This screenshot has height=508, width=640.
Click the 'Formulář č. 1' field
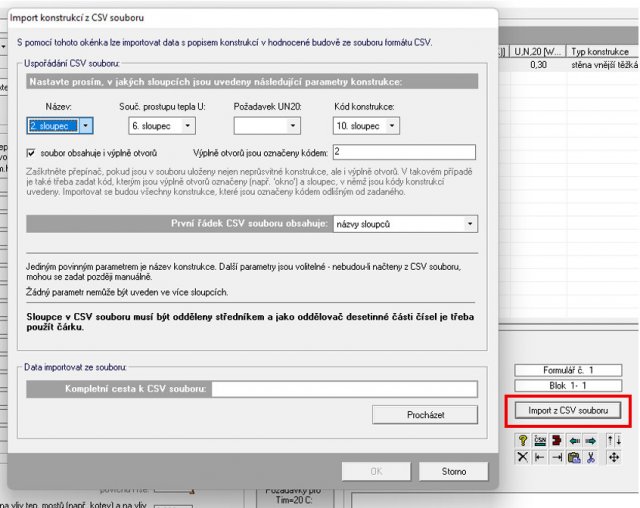click(x=568, y=370)
